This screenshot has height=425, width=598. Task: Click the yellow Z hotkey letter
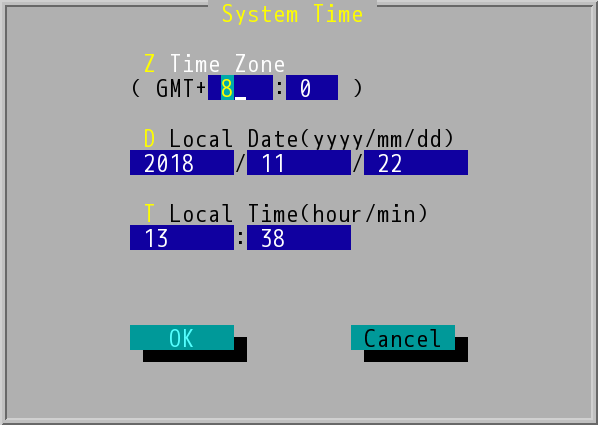coord(150,63)
